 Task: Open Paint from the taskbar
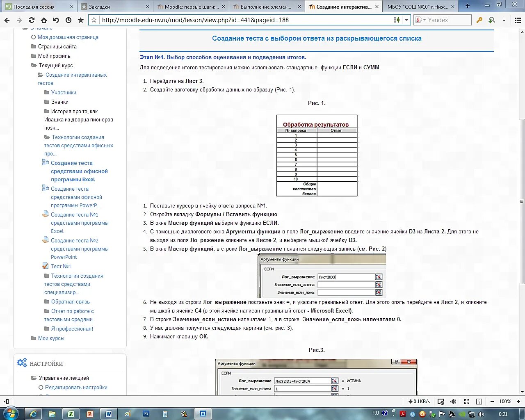pyautogui.click(x=127, y=414)
